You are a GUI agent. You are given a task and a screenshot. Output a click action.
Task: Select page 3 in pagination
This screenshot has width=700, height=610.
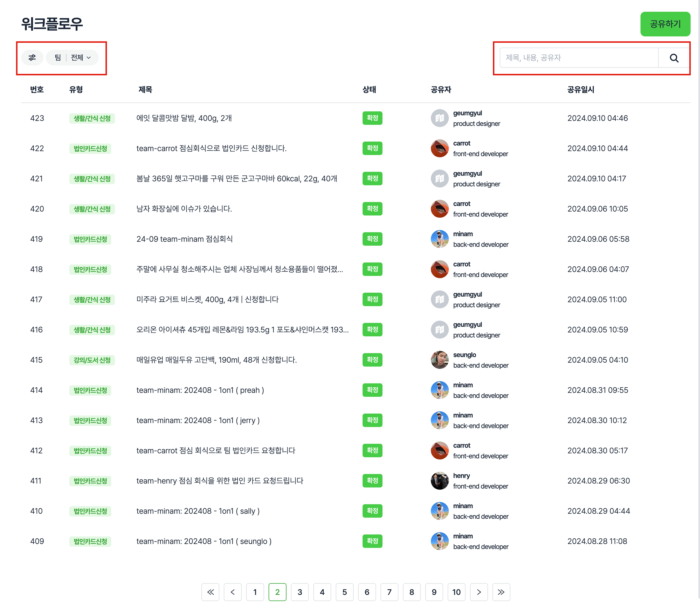tap(300, 592)
